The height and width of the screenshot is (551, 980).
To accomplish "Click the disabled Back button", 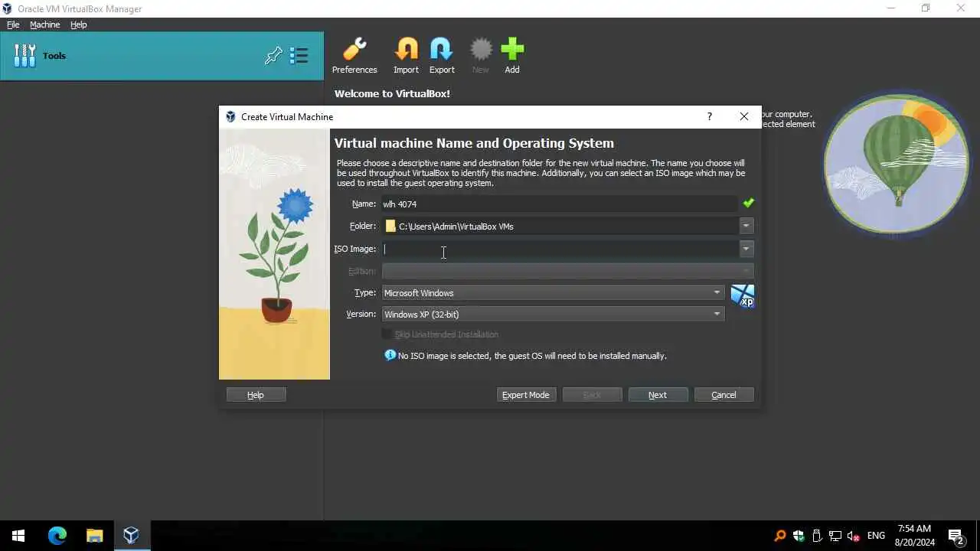I will [592, 395].
